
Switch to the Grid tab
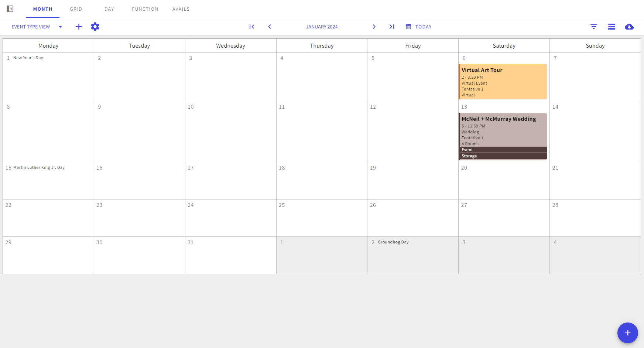point(76,9)
